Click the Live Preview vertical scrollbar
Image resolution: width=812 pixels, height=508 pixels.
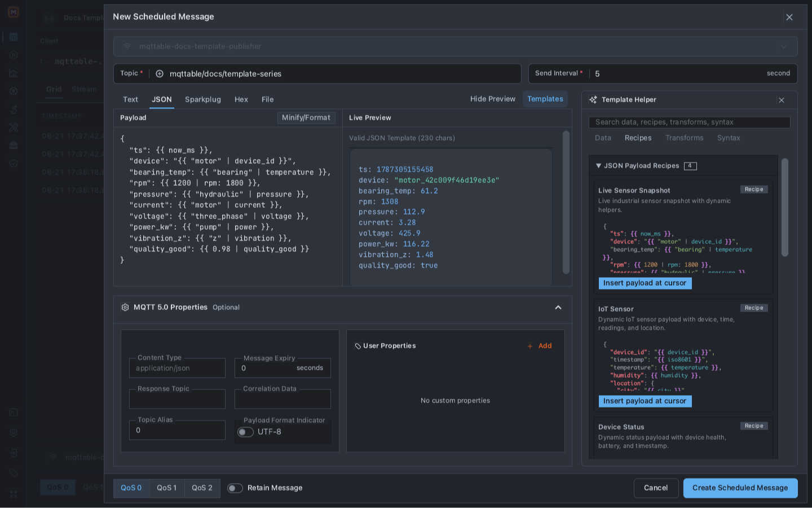point(566,202)
